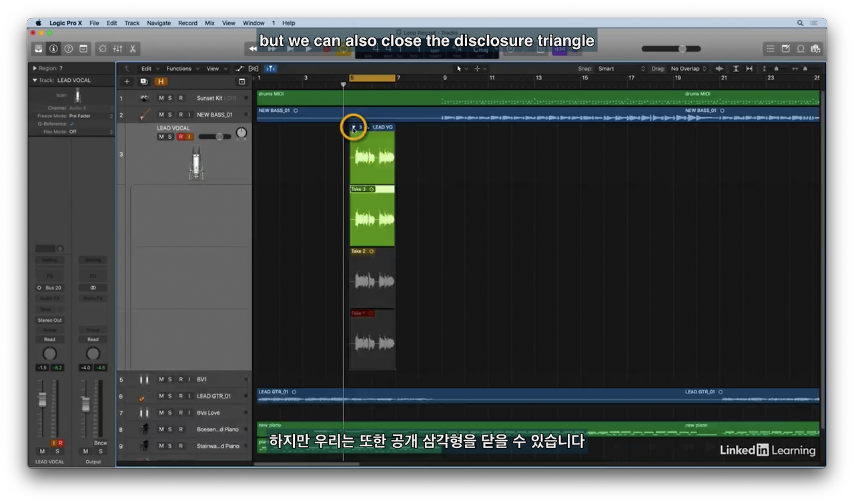Open the Edit dropdown menu
The image size is (854, 504).
149,69
